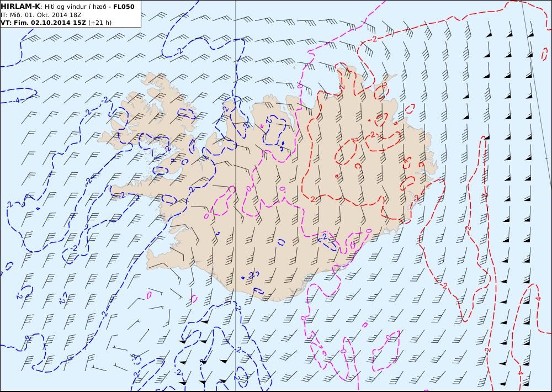Click the HIRLAM-K model name in title
This screenshot has width=552, height=392.
[x=20, y=7]
